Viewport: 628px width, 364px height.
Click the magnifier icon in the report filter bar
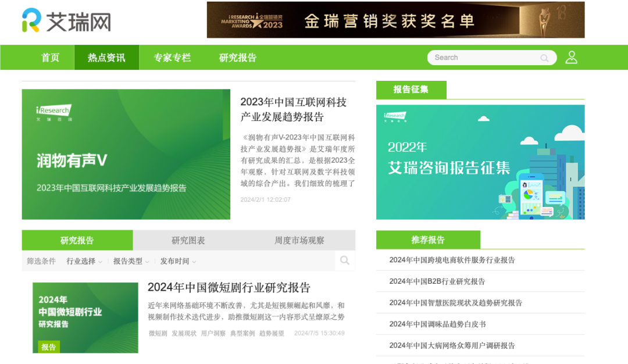pyautogui.click(x=344, y=260)
